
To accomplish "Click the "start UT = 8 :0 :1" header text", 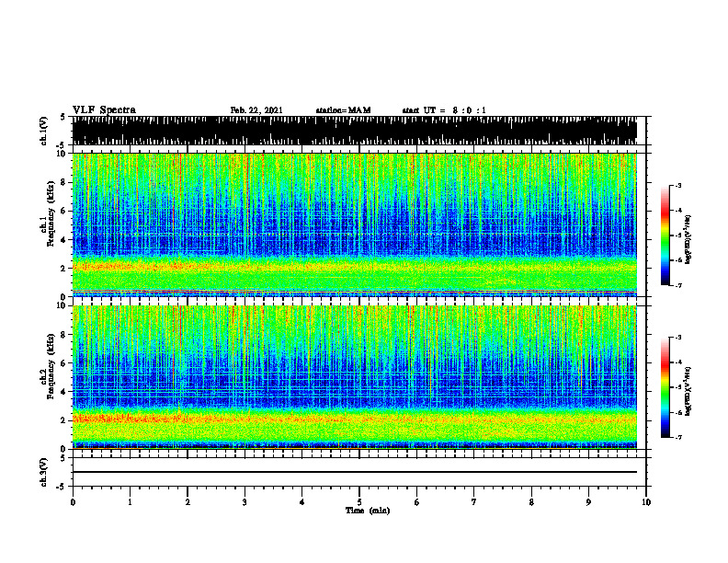I will [444, 110].
